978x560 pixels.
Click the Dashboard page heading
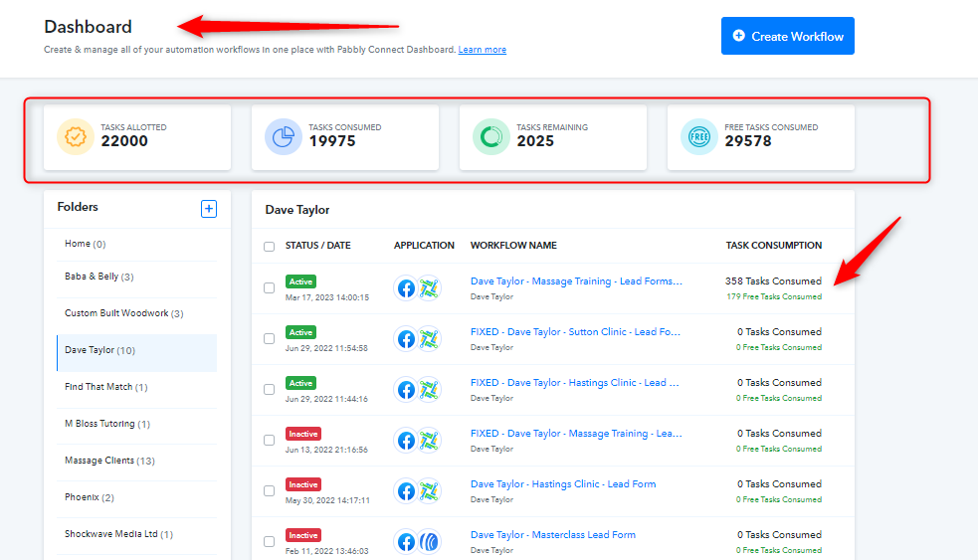pos(88,27)
